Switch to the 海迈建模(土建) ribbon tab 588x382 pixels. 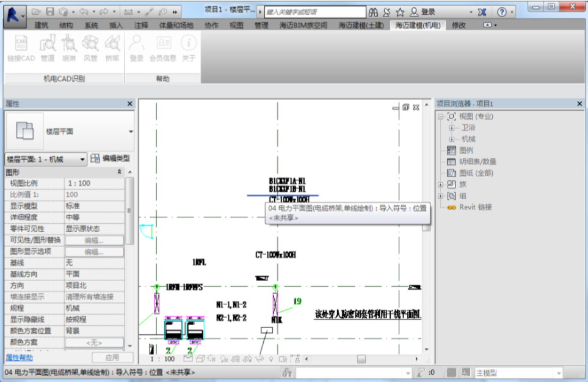click(361, 25)
